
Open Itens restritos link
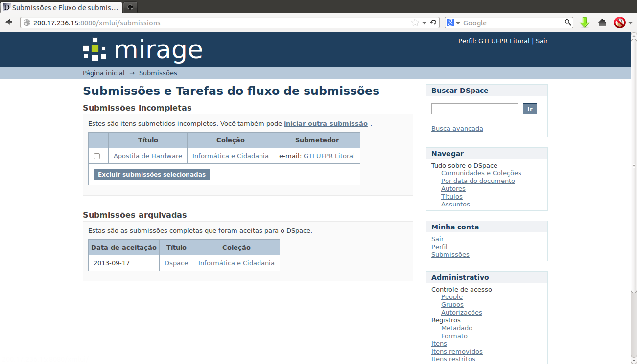pyautogui.click(x=453, y=359)
